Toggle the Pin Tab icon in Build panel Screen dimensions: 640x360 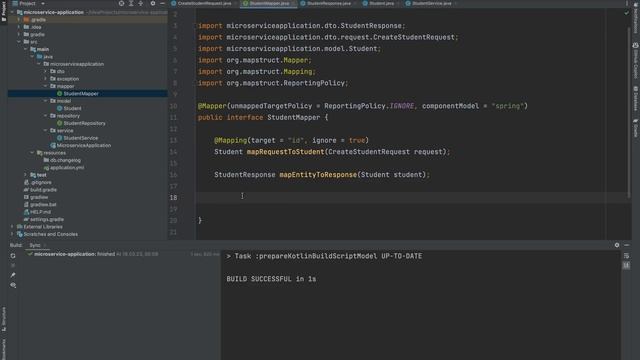pos(13,275)
